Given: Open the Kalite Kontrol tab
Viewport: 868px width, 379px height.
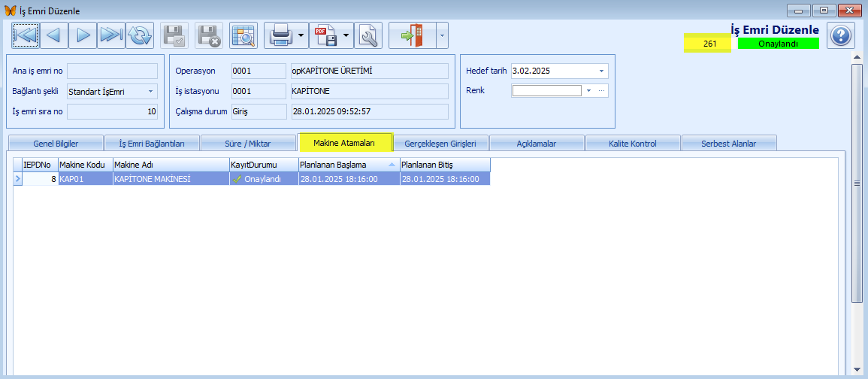Looking at the screenshot, I should pyautogui.click(x=633, y=144).
